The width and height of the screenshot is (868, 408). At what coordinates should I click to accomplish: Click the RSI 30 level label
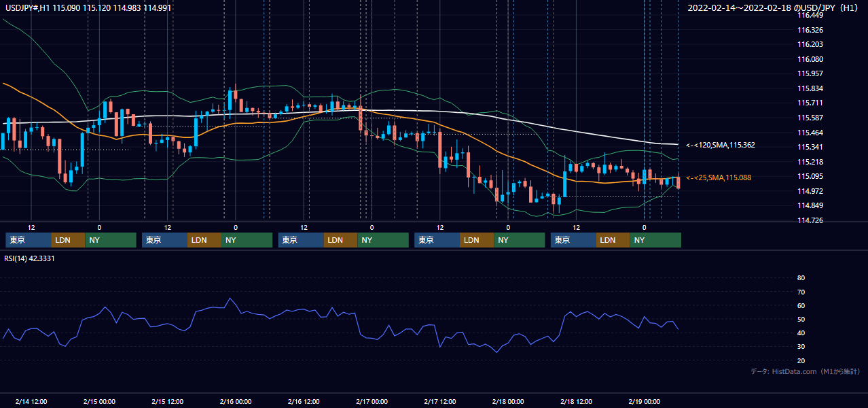(801, 347)
